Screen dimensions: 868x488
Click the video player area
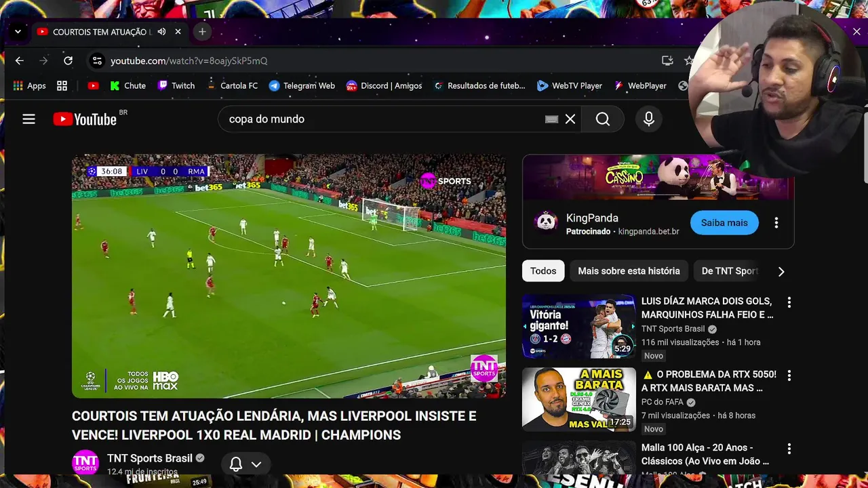pyautogui.click(x=289, y=276)
